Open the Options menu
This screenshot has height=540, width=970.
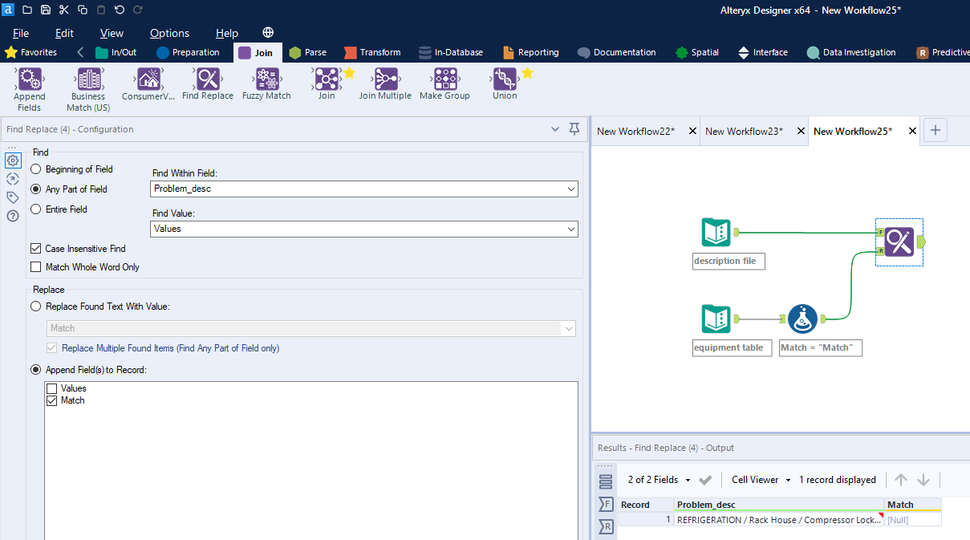(x=170, y=33)
